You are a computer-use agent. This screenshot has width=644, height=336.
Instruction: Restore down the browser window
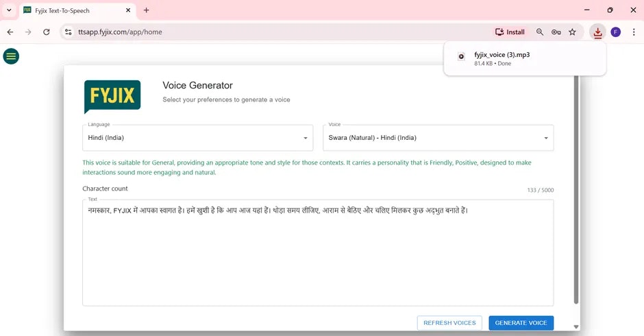(x=610, y=10)
